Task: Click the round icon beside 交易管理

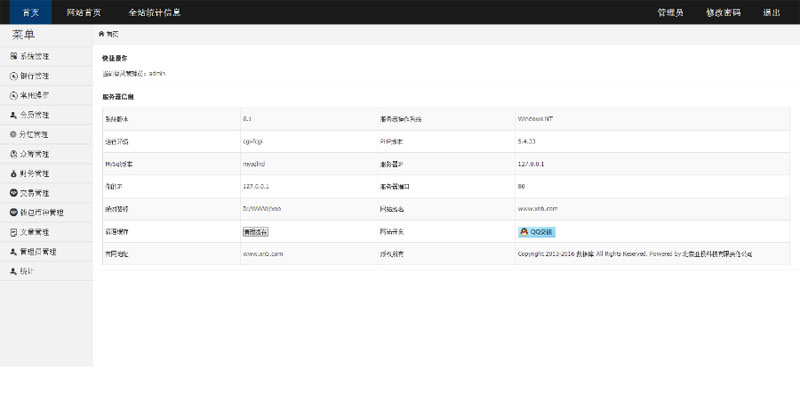Action: tap(13, 192)
